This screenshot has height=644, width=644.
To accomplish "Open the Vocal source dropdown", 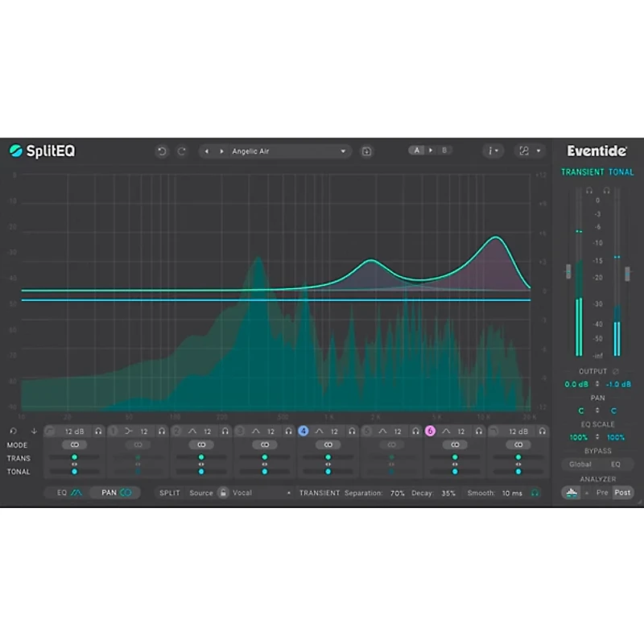I will [x=258, y=492].
